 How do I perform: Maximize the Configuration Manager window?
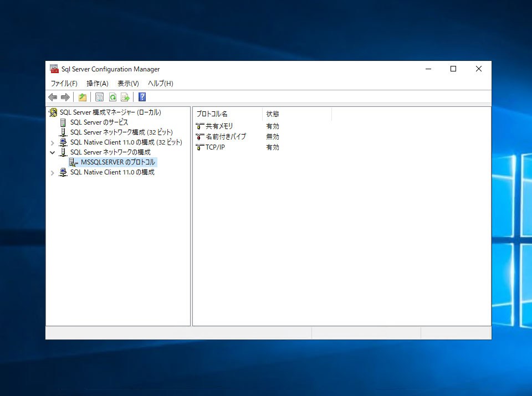click(453, 69)
